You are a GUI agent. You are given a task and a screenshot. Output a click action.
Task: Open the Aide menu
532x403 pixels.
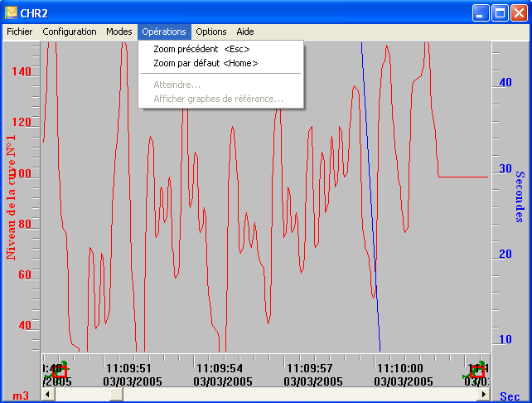pos(245,32)
